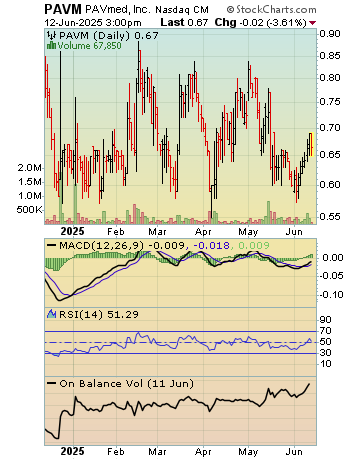Click the 2.0M volume scale label
The image size is (360, 460).
[x=30, y=168]
